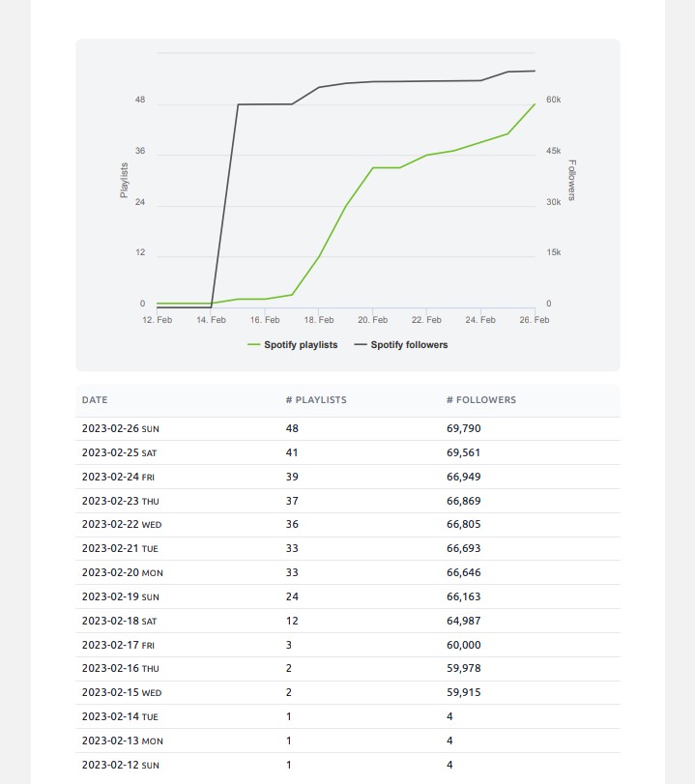Click the 45k followers axis tick

click(x=554, y=151)
